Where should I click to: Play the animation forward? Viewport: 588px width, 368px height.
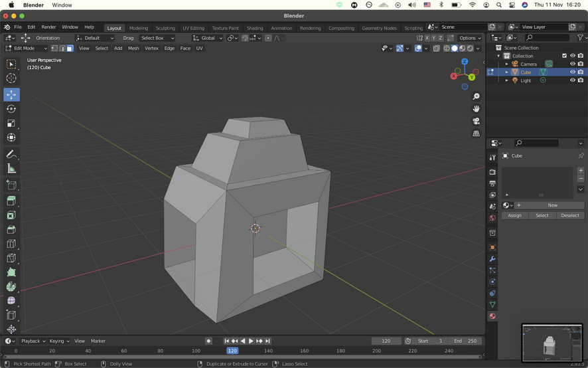[x=251, y=341]
